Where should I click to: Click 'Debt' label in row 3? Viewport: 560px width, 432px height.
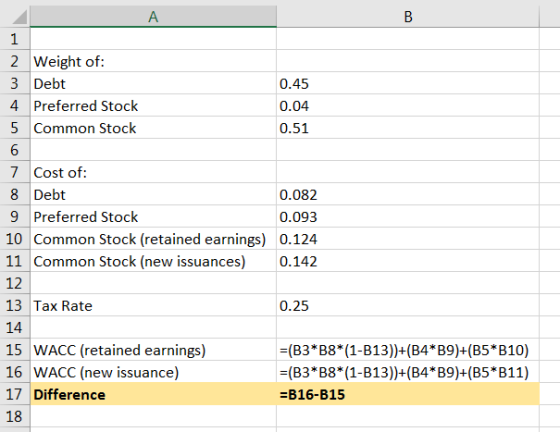49,84
